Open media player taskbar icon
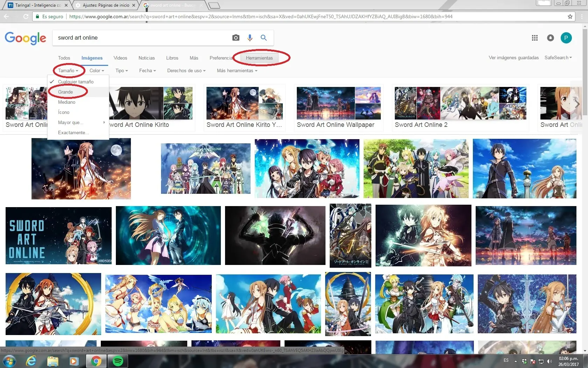Screen dimensions: 588x368 pos(74,361)
